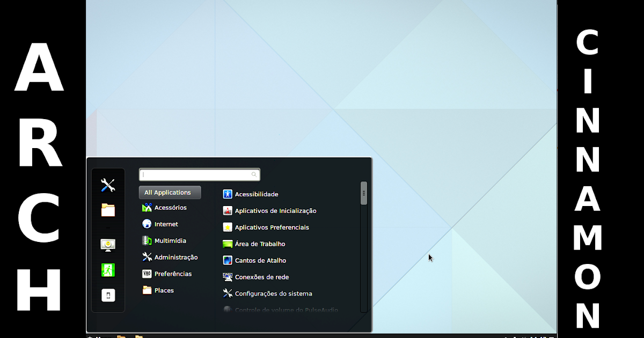Click the Preferências icon

coord(146,274)
